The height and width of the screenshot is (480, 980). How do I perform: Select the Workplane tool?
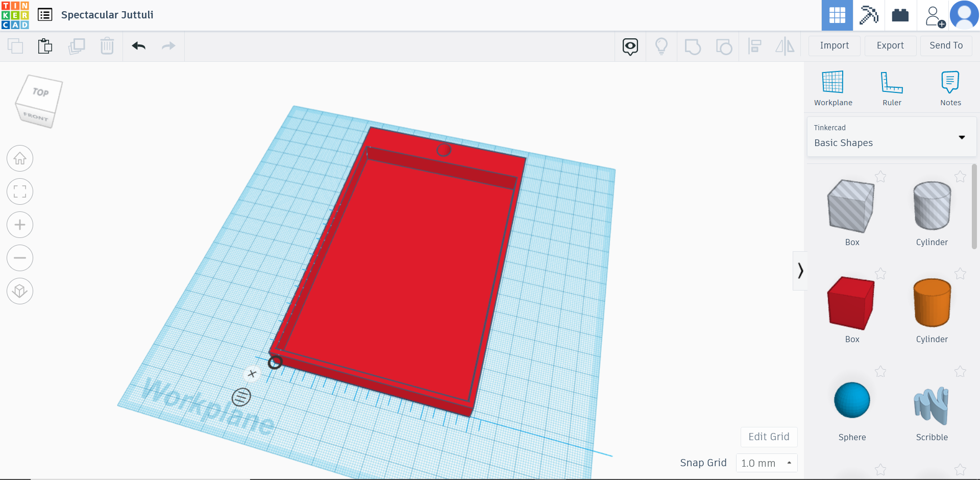[833, 88]
